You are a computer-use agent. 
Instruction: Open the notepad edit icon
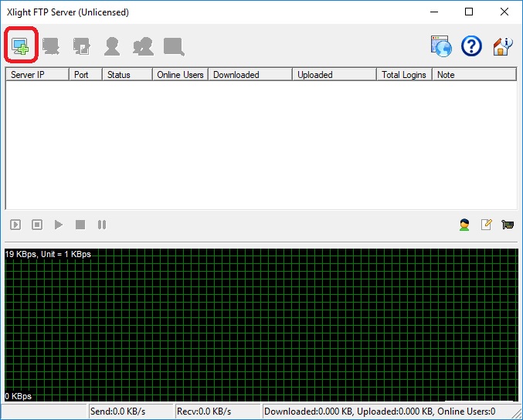pyautogui.click(x=486, y=225)
